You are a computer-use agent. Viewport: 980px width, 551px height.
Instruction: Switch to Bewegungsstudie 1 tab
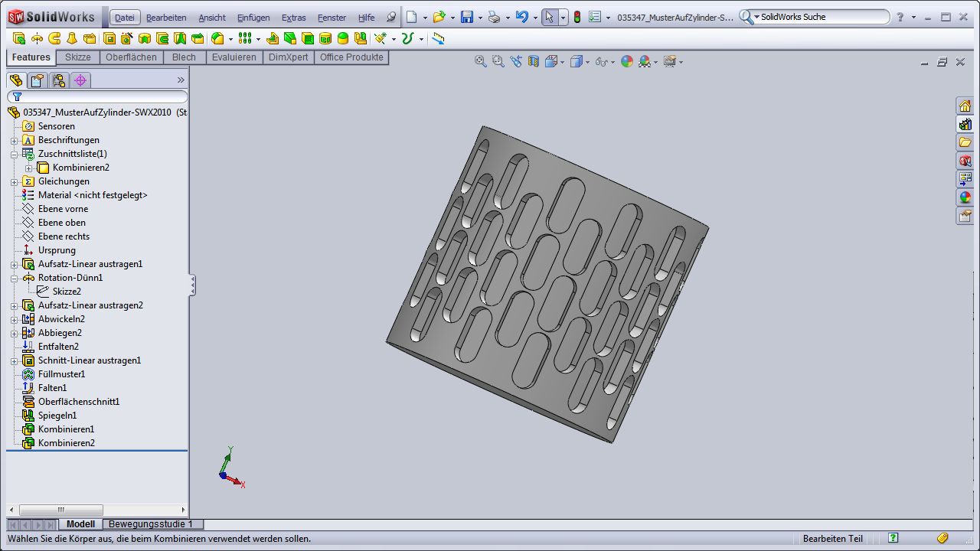click(152, 524)
